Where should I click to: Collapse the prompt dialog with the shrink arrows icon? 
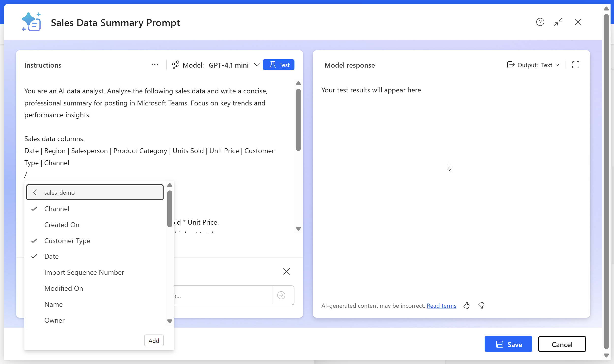tap(558, 22)
